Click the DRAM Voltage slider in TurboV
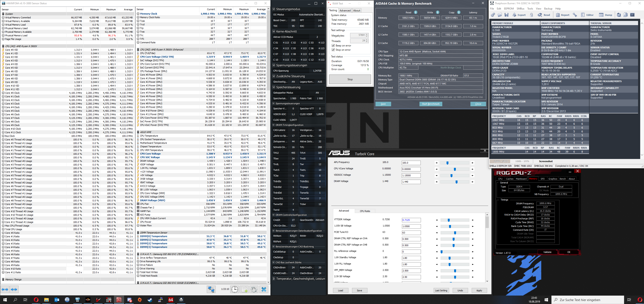The image size is (644, 304). (456, 182)
